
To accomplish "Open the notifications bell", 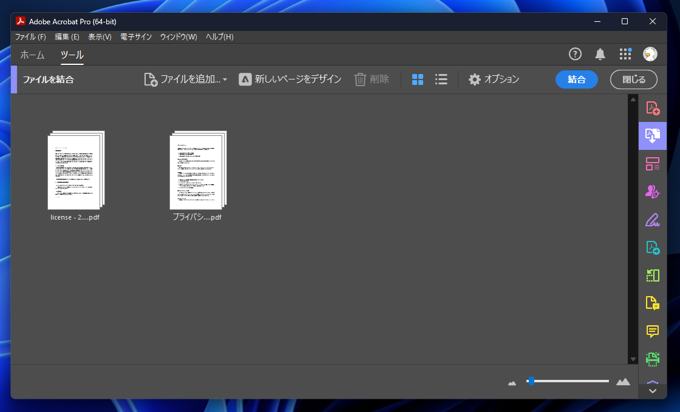I will [600, 54].
